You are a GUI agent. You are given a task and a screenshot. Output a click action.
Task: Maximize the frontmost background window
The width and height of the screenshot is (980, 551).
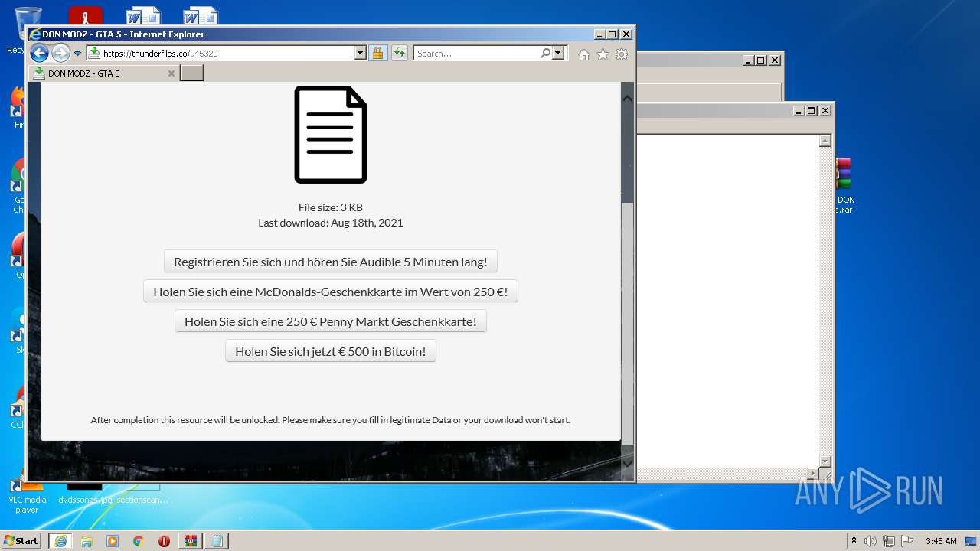[x=811, y=111]
